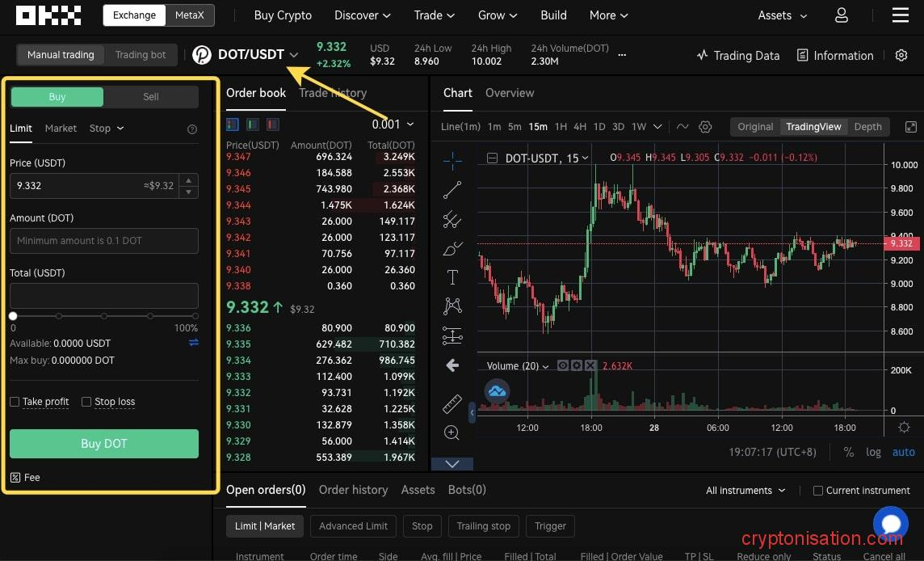Pick the Text annotation tool
The image size is (924, 561).
pos(451,276)
